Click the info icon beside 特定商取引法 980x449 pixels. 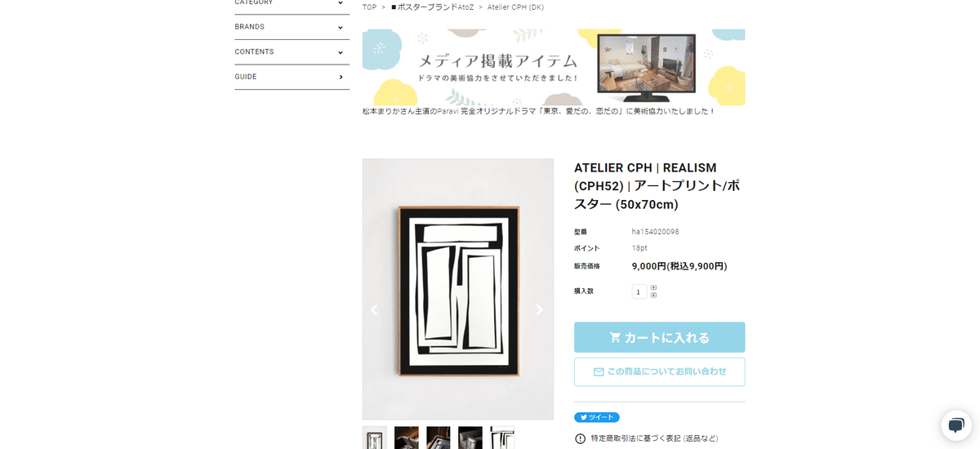[580, 438]
